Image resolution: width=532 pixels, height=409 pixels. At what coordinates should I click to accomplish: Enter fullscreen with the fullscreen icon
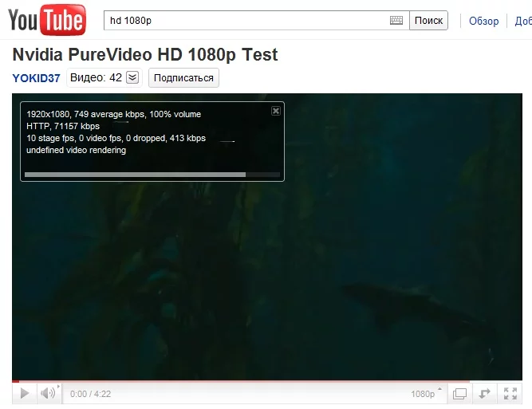click(x=510, y=393)
